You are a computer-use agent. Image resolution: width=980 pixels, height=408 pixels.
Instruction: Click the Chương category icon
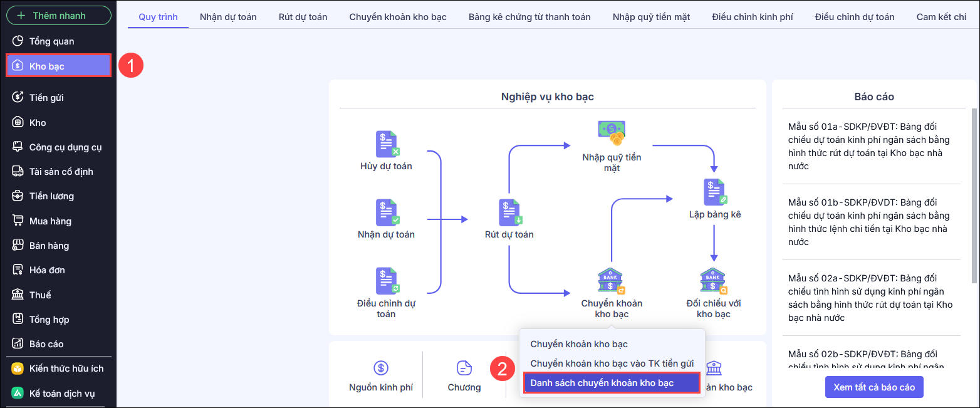click(464, 368)
